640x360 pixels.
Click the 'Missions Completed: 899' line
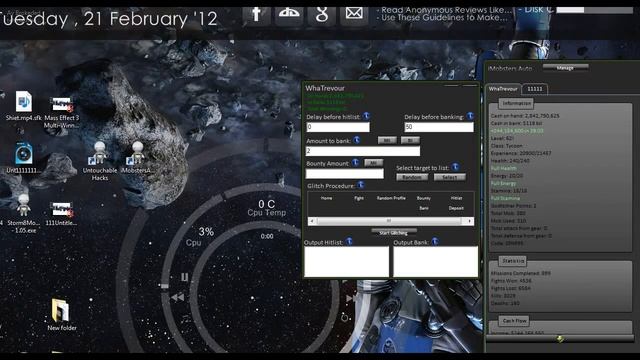(520, 273)
